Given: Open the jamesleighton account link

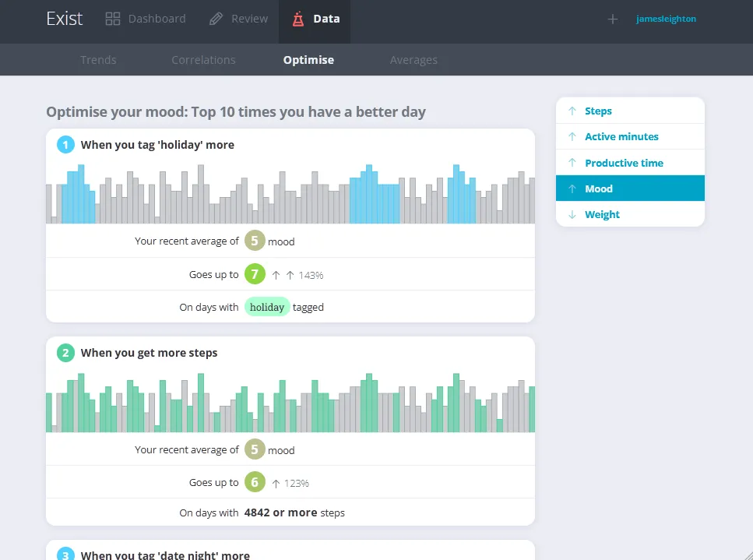Looking at the screenshot, I should (x=666, y=18).
